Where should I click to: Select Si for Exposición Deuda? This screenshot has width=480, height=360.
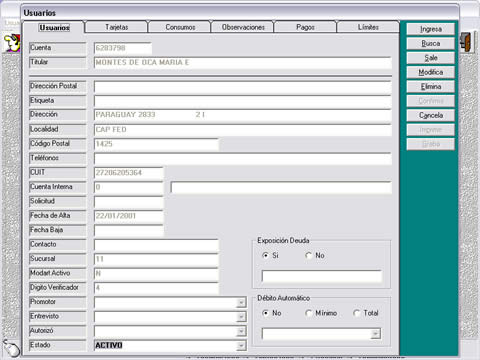(266, 256)
